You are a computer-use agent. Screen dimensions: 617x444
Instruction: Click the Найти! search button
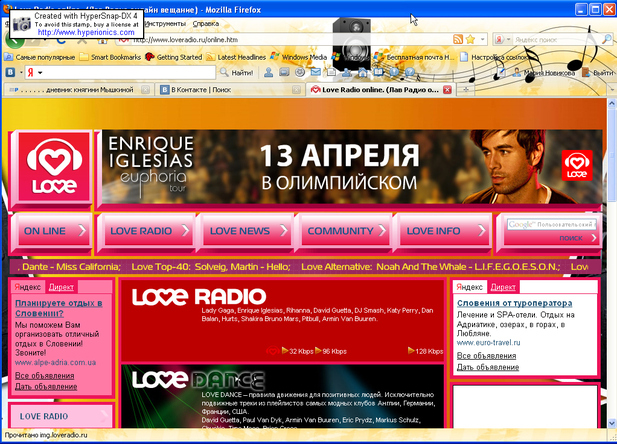pyautogui.click(x=236, y=72)
